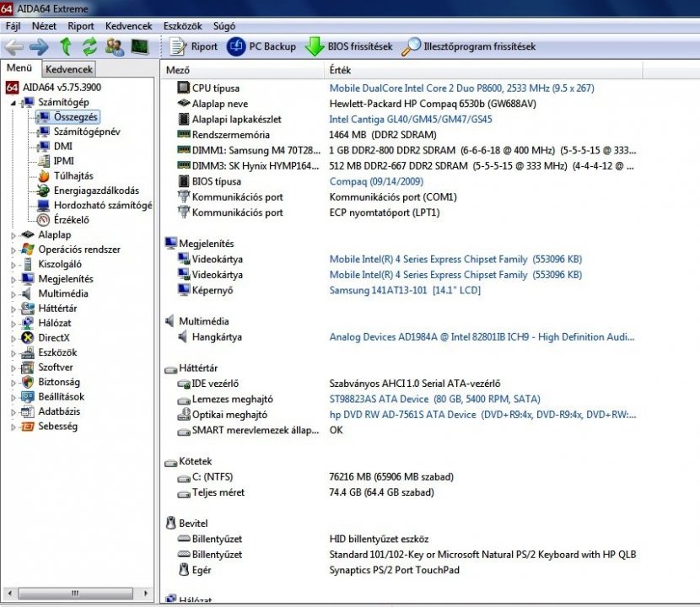Image resolution: width=700 pixels, height=607 pixels.
Task: Expand the Multimédia tree node
Action: point(13,294)
